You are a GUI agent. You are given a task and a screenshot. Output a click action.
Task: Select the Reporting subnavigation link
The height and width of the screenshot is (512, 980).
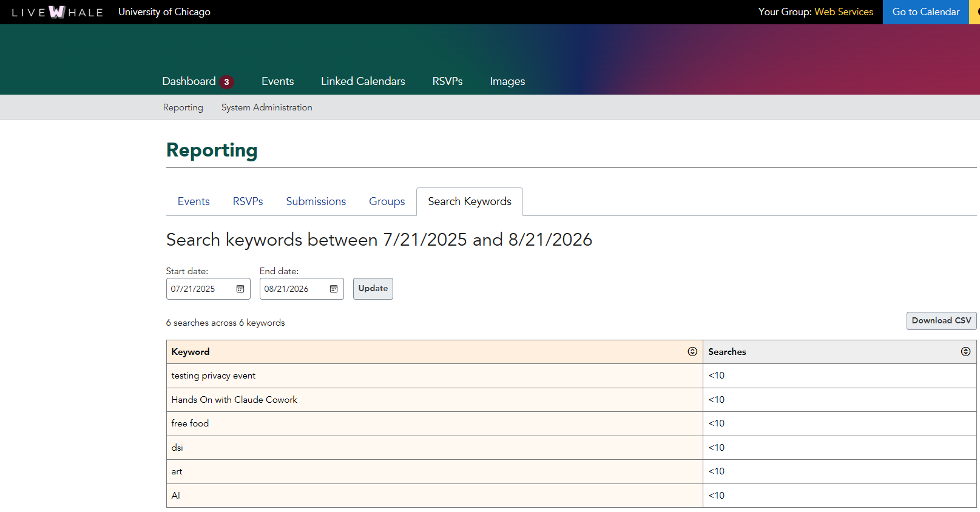coord(183,107)
